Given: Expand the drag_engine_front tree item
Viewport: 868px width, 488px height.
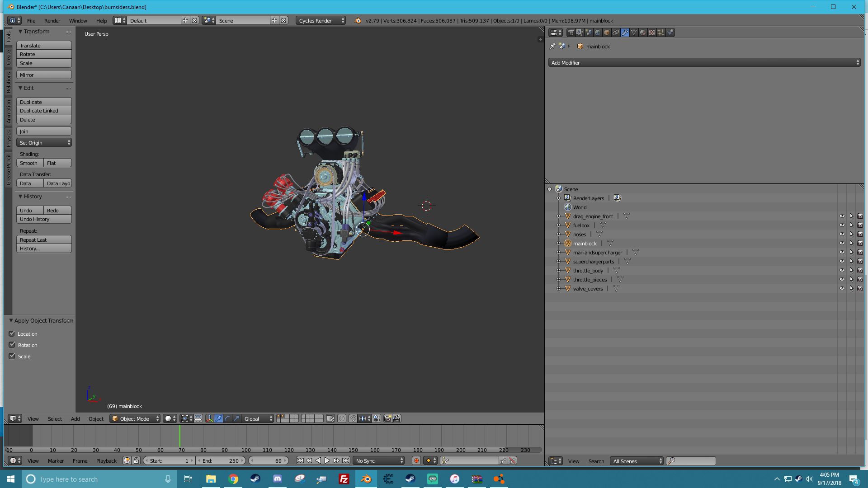Looking at the screenshot, I should point(558,216).
